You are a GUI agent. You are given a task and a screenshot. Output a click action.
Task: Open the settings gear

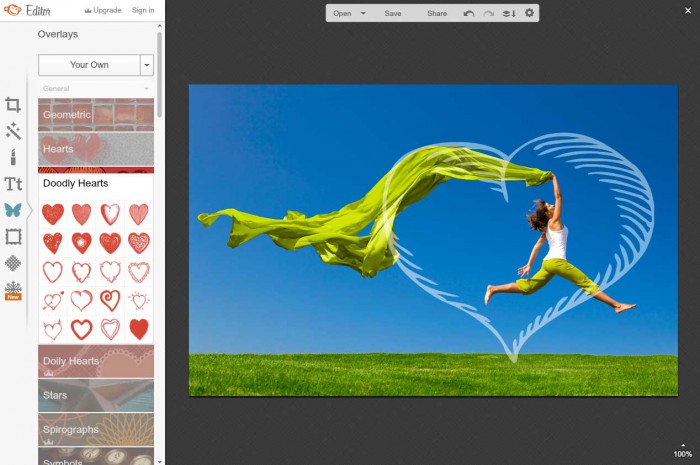[x=529, y=14]
